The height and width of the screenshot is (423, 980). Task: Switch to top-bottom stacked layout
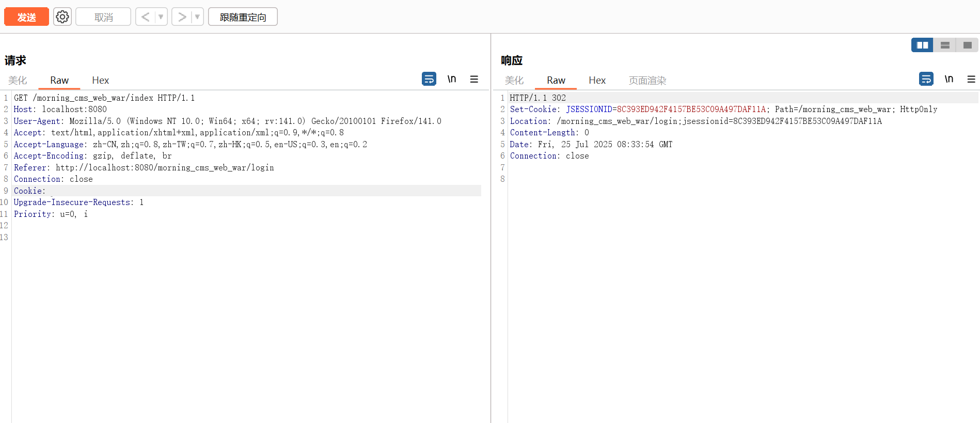point(945,45)
